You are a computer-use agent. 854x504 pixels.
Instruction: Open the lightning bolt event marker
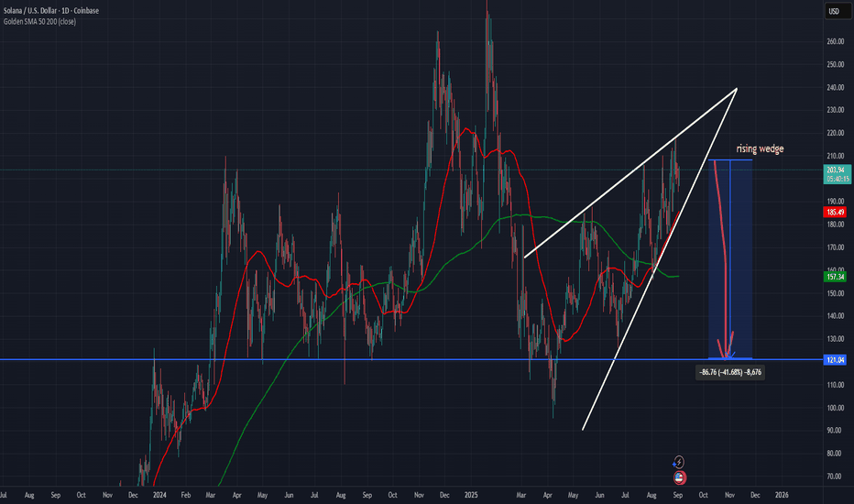tap(679, 462)
